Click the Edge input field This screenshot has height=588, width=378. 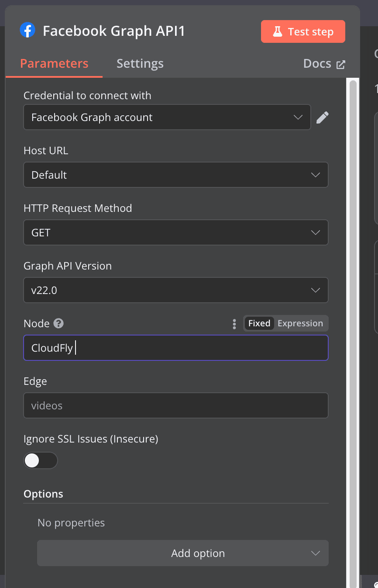click(175, 405)
